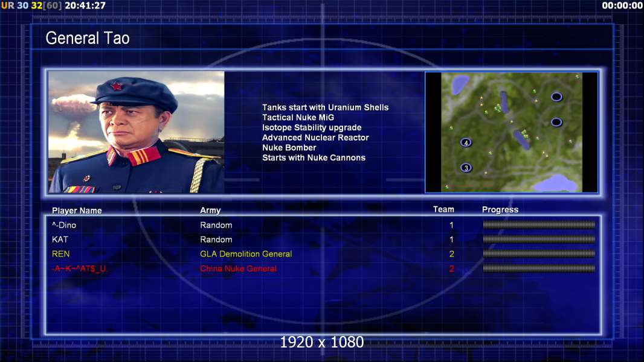The height and width of the screenshot is (362, 644).
Task: Click the map preview thumbnail
Action: point(511,132)
